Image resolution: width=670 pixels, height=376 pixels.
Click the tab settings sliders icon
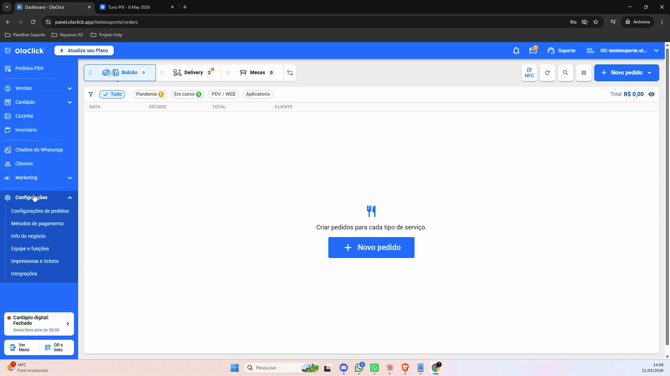coord(290,73)
